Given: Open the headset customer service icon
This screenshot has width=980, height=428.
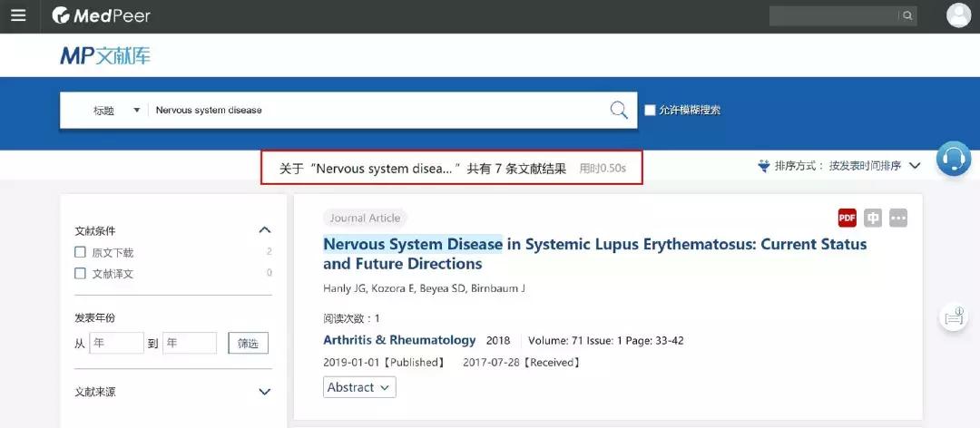Looking at the screenshot, I should click(953, 159).
